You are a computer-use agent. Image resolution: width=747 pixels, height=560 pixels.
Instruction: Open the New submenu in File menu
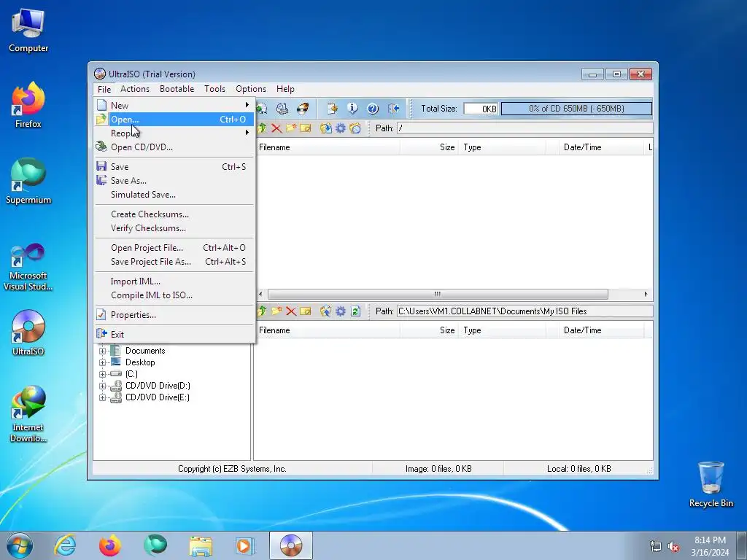coord(174,105)
